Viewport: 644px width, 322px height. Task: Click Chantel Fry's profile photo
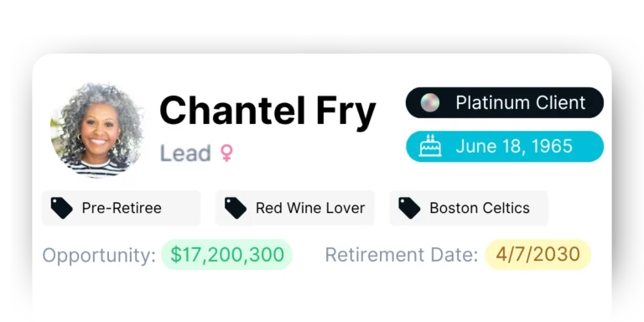(96, 130)
